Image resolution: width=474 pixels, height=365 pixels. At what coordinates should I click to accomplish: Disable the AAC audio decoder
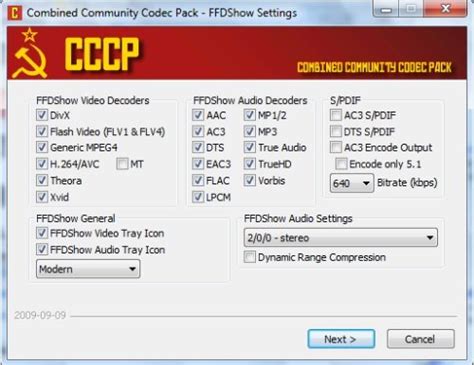tap(198, 115)
